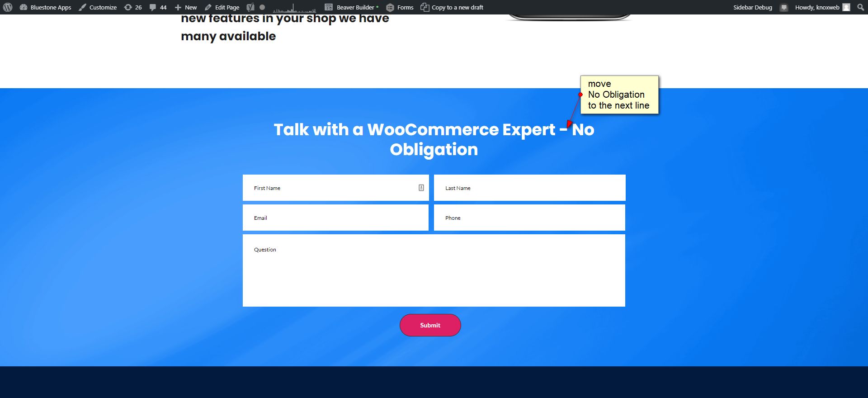Open the Customize theme link
Viewport: 868px width, 398px height.
click(98, 7)
